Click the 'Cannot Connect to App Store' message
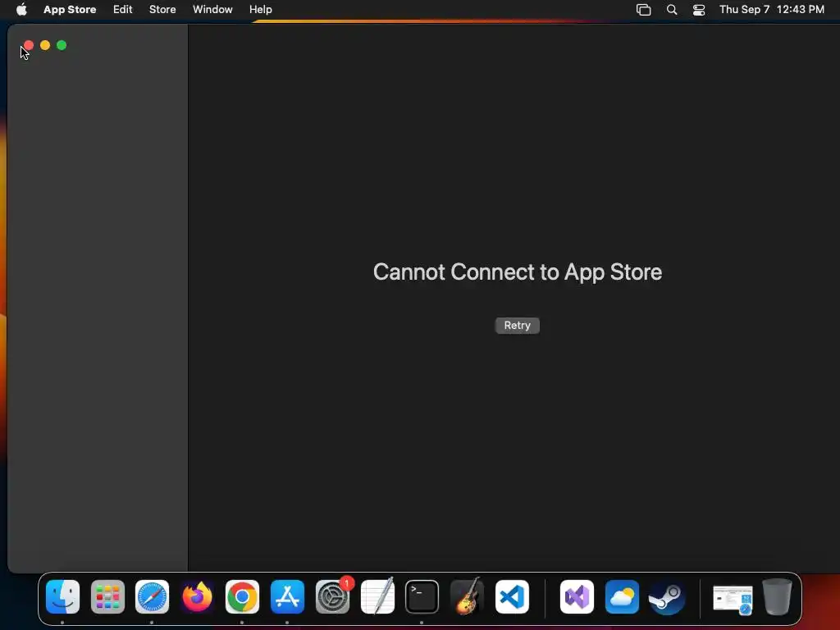This screenshot has width=840, height=630. (518, 272)
